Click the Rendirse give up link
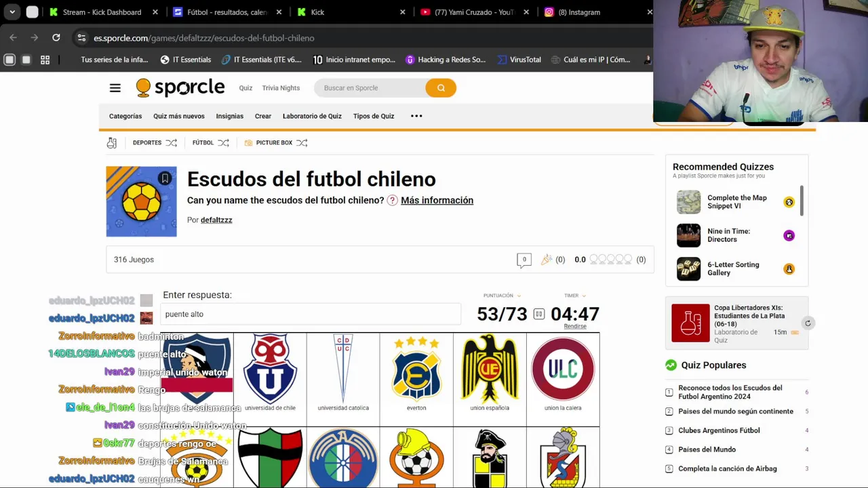Viewport: 868px width, 488px height. click(575, 327)
